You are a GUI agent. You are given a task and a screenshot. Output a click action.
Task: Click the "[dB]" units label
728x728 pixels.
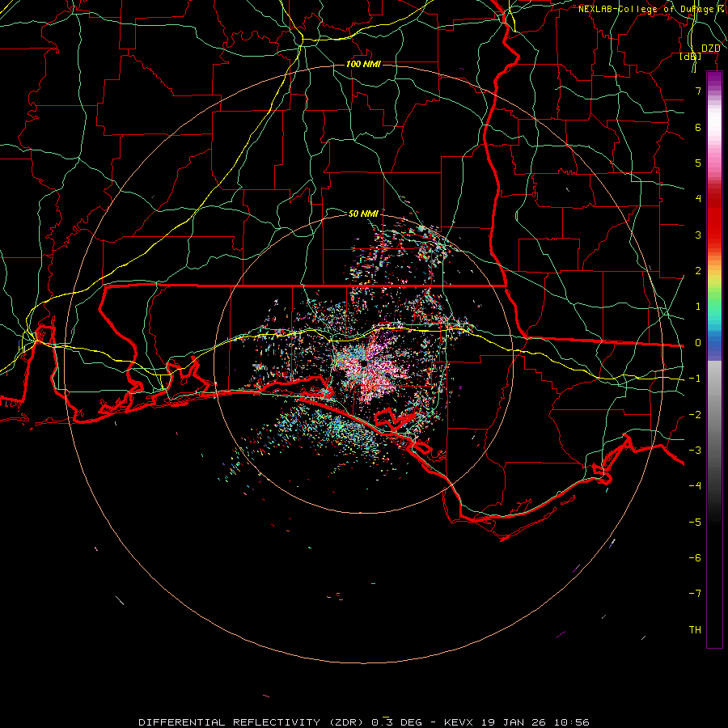(691, 56)
